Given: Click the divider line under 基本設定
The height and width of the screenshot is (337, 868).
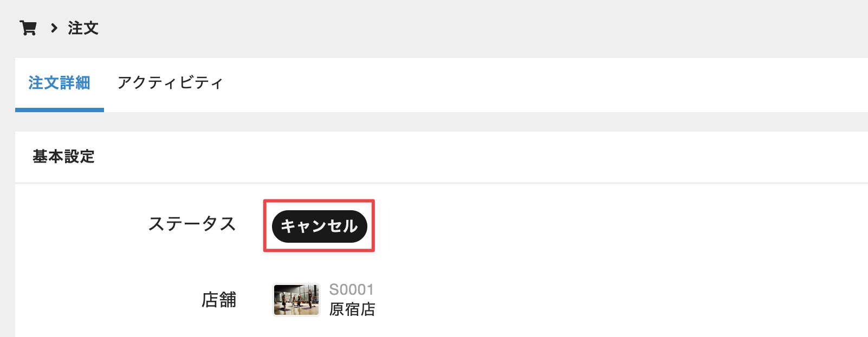Looking at the screenshot, I should [x=442, y=183].
